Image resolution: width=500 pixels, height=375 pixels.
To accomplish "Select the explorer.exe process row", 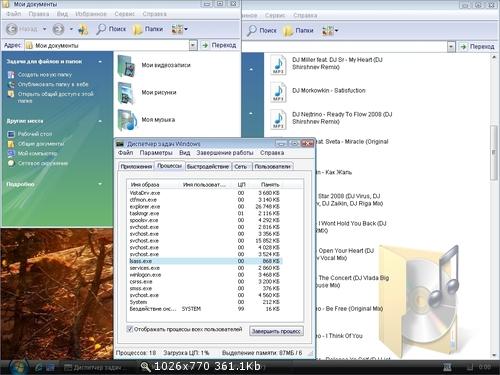I will pos(205,207).
